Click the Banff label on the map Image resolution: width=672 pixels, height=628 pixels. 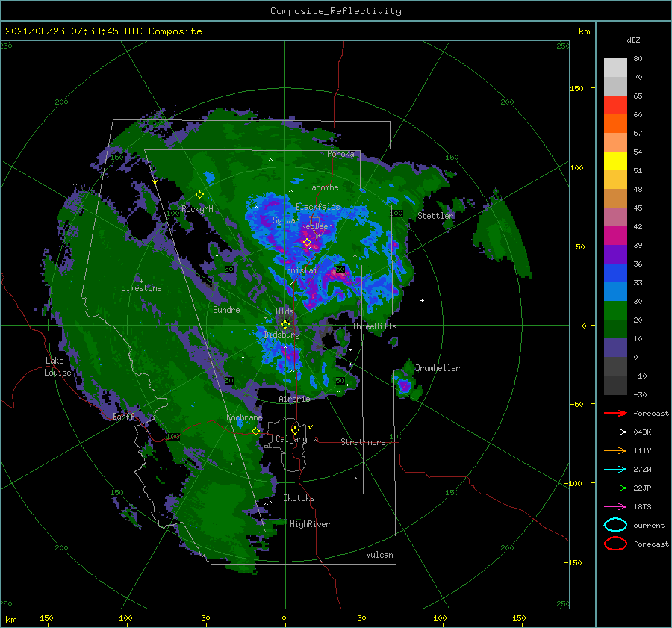click(123, 417)
